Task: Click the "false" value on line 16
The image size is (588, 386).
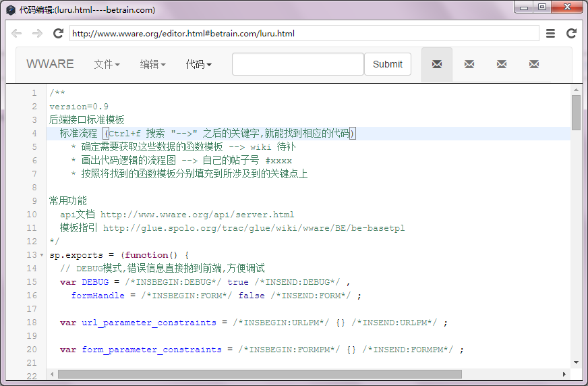Action: coord(252,296)
